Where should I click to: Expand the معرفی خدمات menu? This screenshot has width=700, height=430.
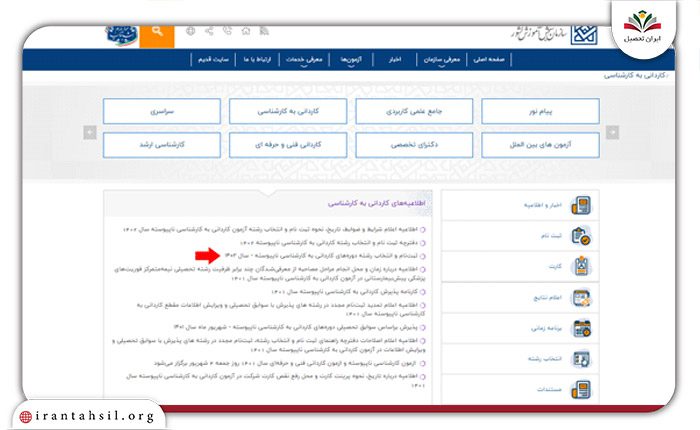304,60
